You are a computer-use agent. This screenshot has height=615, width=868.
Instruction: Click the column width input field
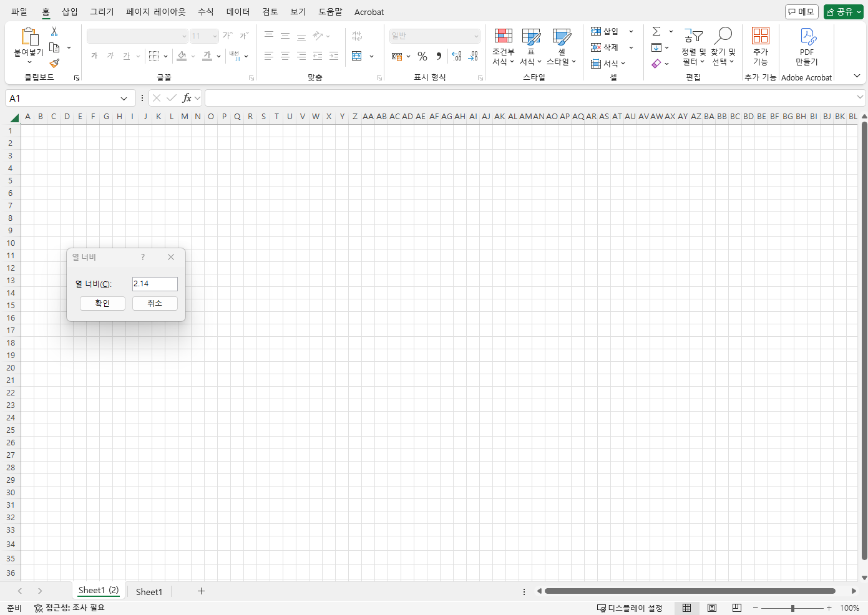click(x=155, y=284)
